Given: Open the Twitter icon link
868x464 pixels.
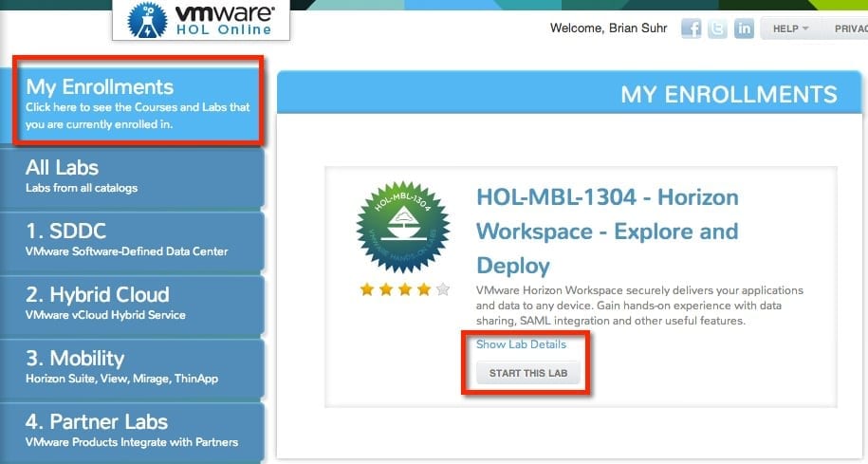Looking at the screenshot, I should point(717,28).
